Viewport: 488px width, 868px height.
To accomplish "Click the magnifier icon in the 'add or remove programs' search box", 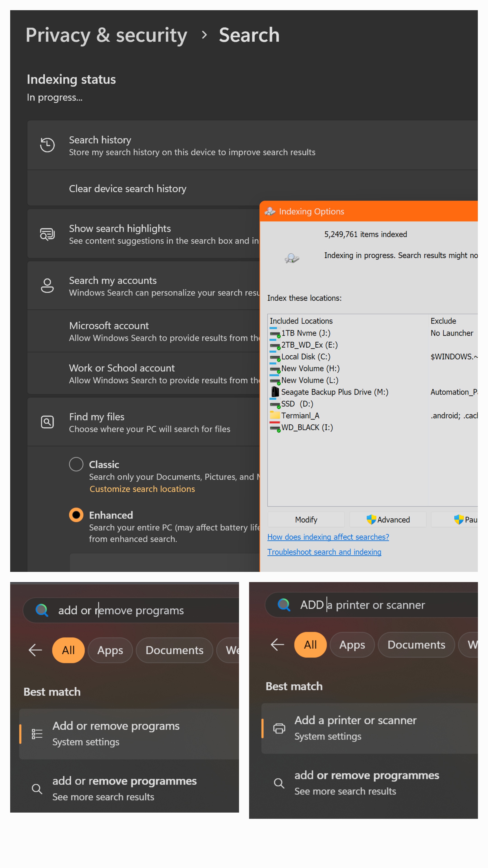I will click(x=42, y=610).
